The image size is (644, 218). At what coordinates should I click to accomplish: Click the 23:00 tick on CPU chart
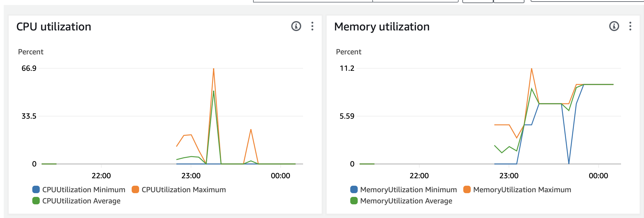(191, 176)
